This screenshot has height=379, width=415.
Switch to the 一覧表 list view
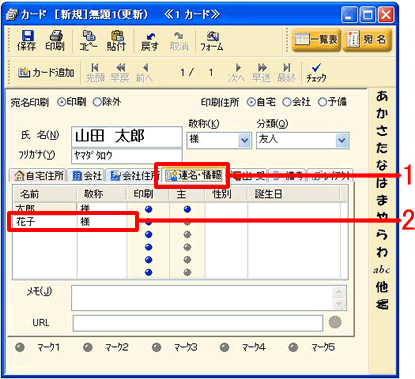pos(316,40)
